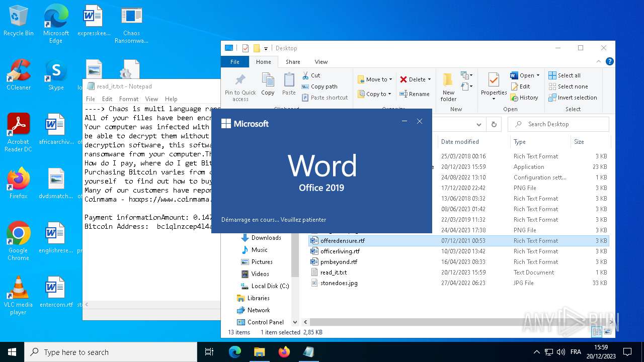Open CCleaner desktop shortcut
Screen dimensions: 644x362
pos(19,75)
